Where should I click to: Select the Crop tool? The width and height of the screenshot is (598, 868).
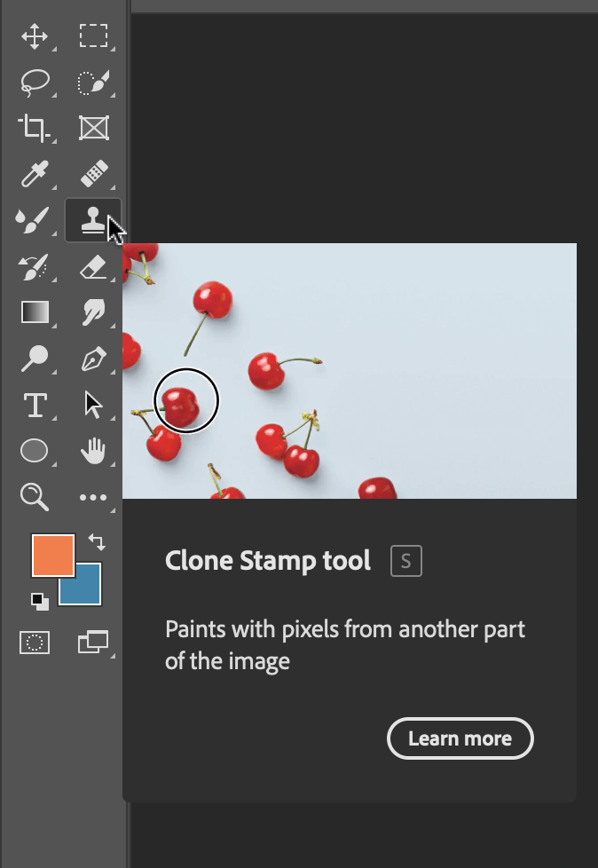[x=35, y=128]
